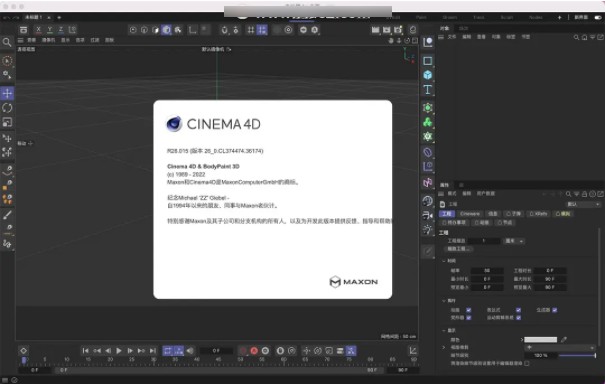Expand the view clipping row arrow

[x=444, y=347]
